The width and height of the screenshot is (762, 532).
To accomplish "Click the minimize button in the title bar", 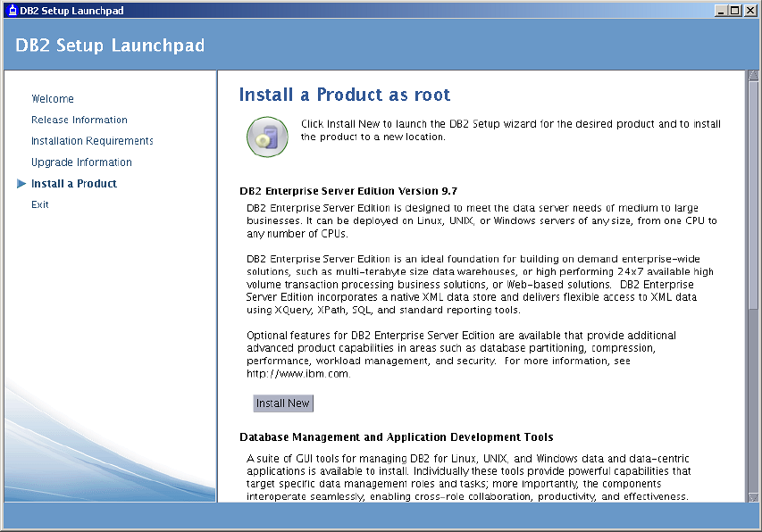I will click(x=723, y=10).
